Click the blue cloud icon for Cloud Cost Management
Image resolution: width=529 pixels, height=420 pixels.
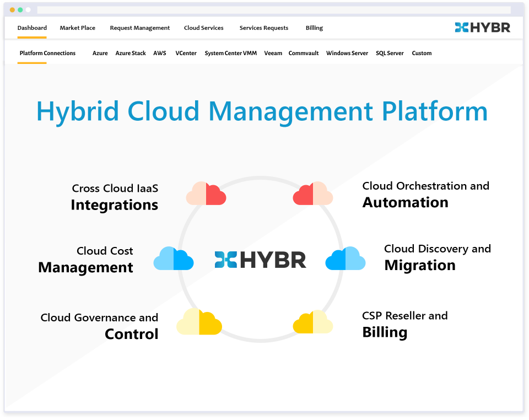[x=174, y=258]
